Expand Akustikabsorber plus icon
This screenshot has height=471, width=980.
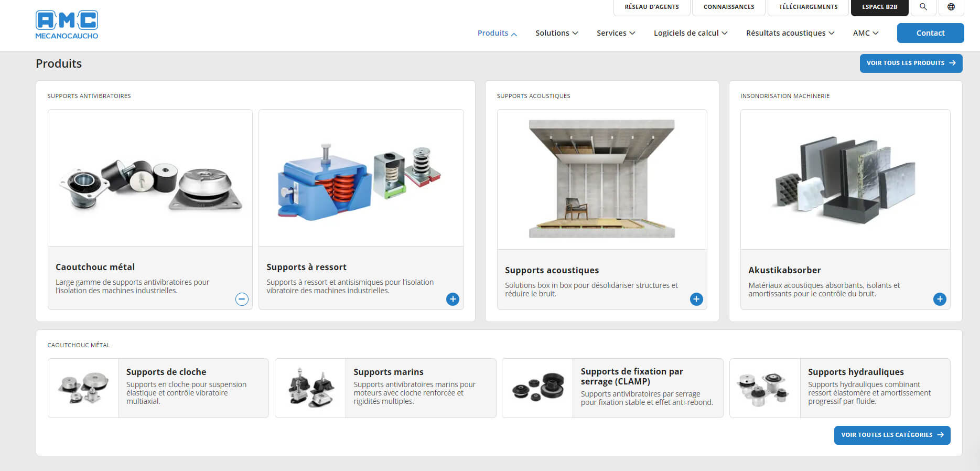940,299
